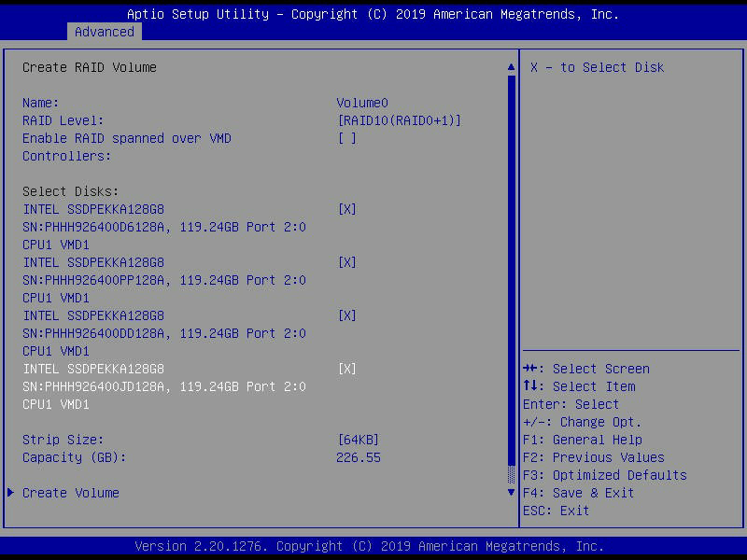Toggle checkbox for disk SN:PHHH926400JD128A
Viewport: 747px width, 560px height.
[x=346, y=369]
